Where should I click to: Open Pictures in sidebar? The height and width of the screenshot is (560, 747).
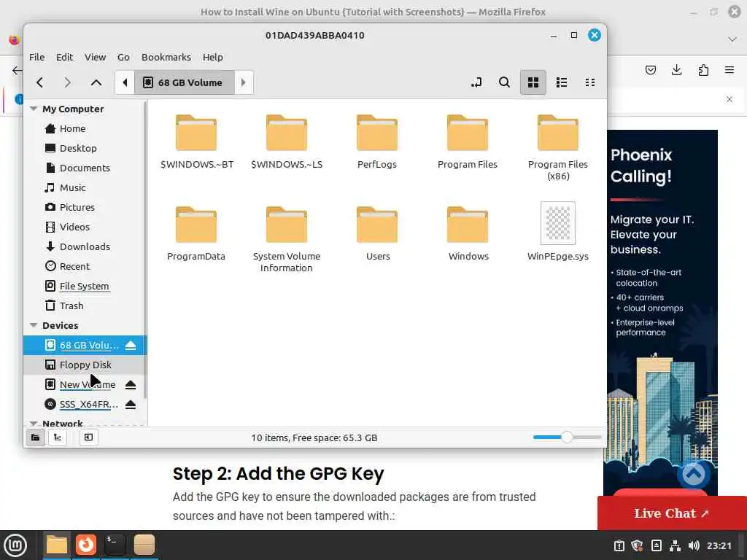coord(83,207)
